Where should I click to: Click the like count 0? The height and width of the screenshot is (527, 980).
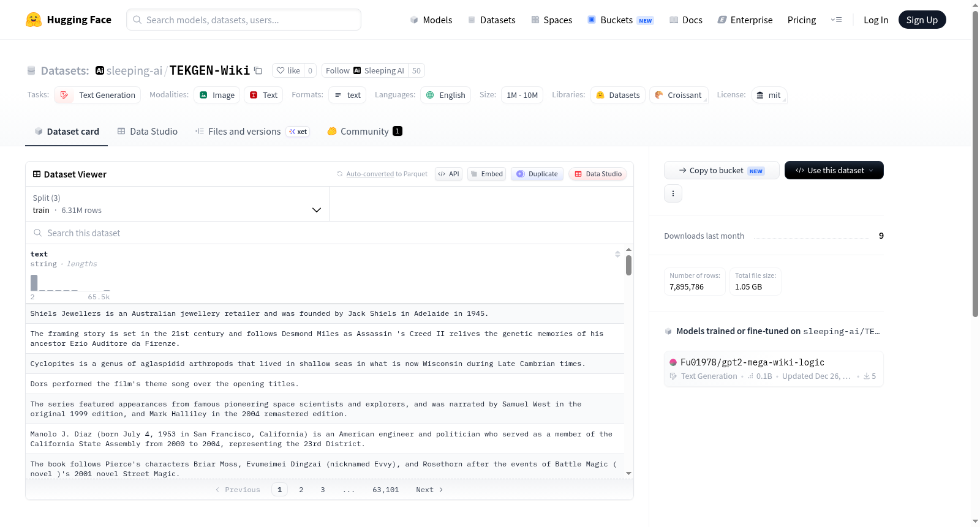[311, 70]
